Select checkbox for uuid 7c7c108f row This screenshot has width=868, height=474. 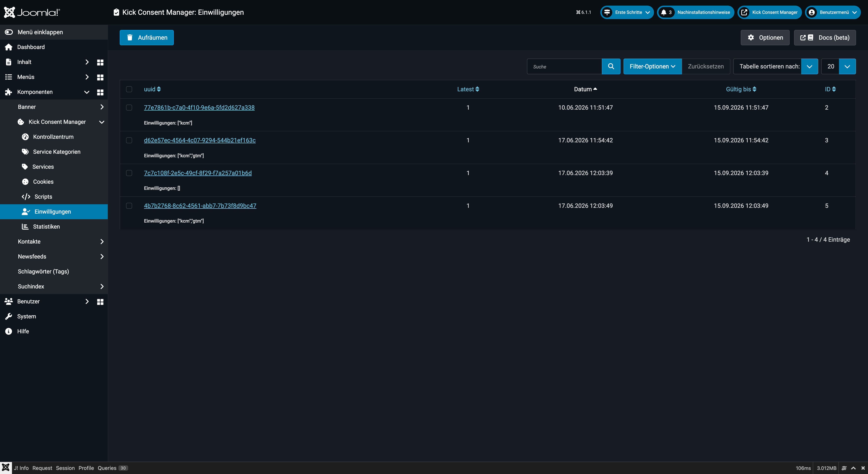click(x=129, y=173)
